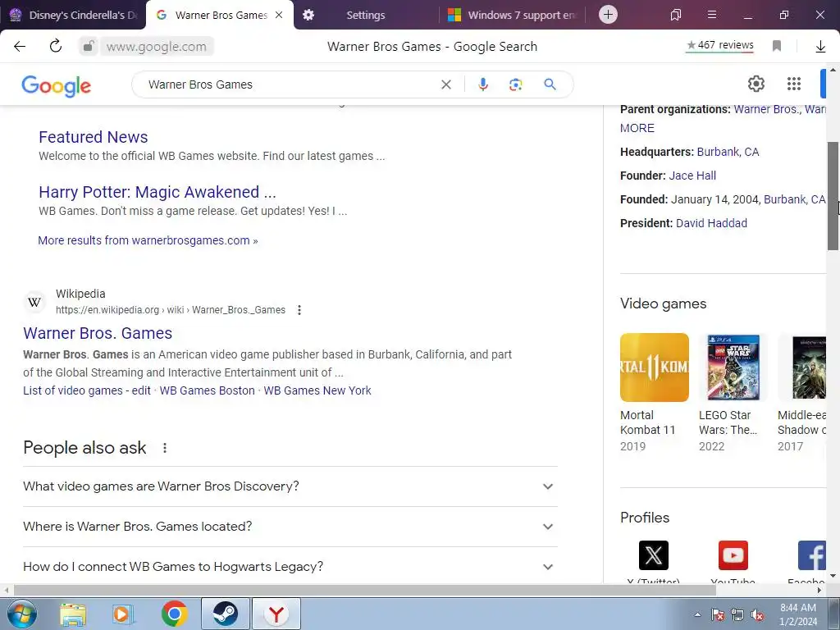Open Mortal Kombat 11 game thumbnail
The width and height of the screenshot is (840, 630).
point(654,367)
